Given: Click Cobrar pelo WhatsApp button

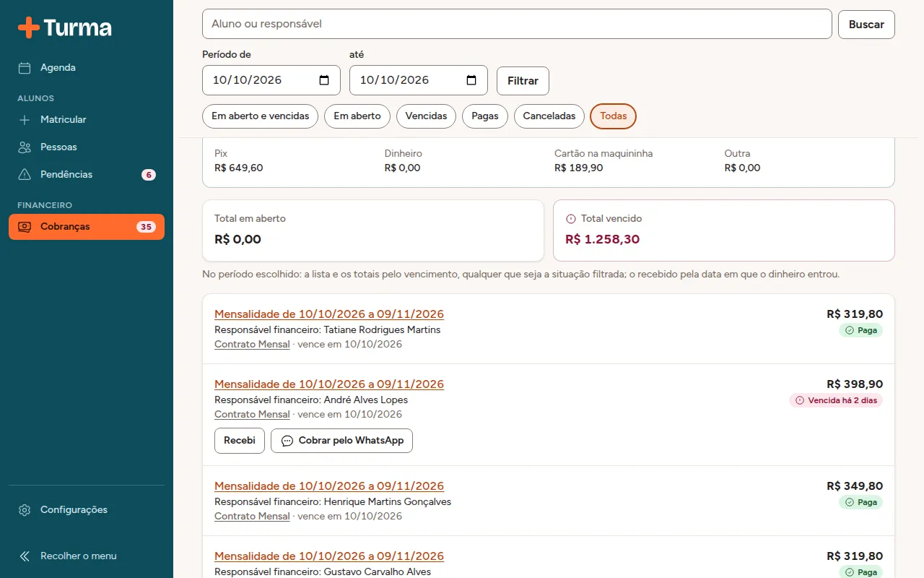Looking at the screenshot, I should pyautogui.click(x=341, y=441).
